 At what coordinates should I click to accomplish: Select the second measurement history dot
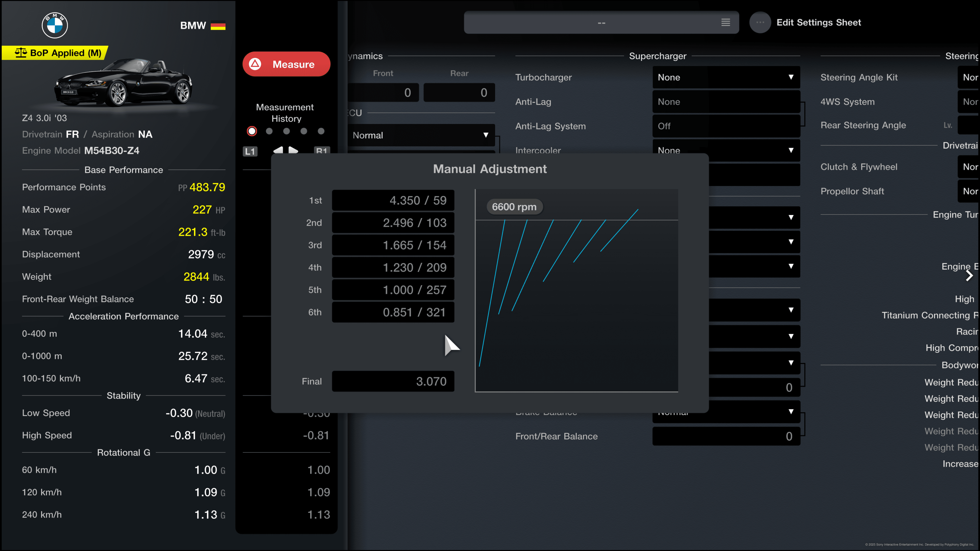pyautogui.click(x=269, y=131)
